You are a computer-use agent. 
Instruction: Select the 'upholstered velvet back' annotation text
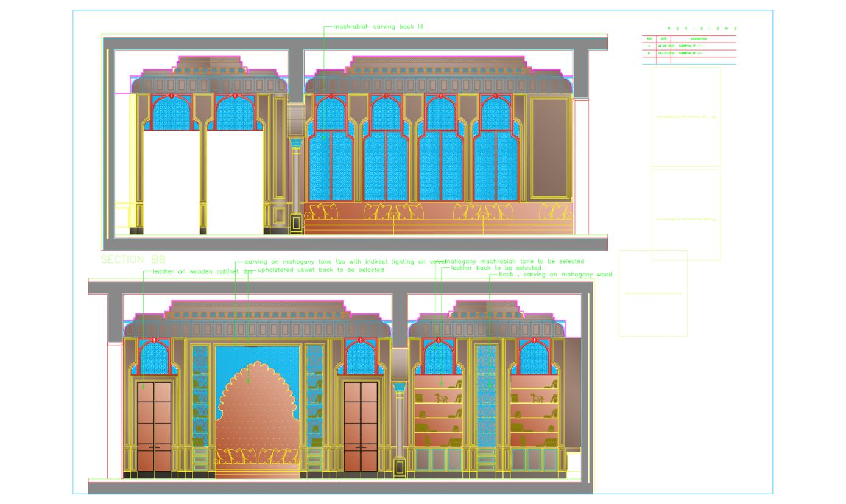[x=321, y=270]
